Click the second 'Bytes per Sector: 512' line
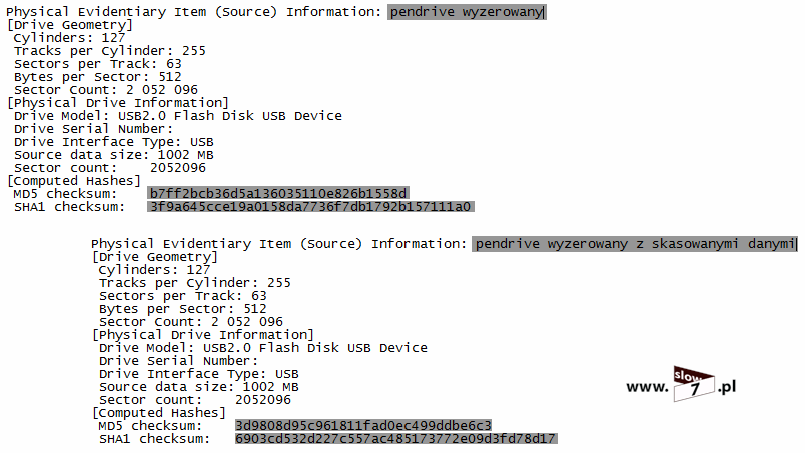The image size is (805, 453). (183, 309)
